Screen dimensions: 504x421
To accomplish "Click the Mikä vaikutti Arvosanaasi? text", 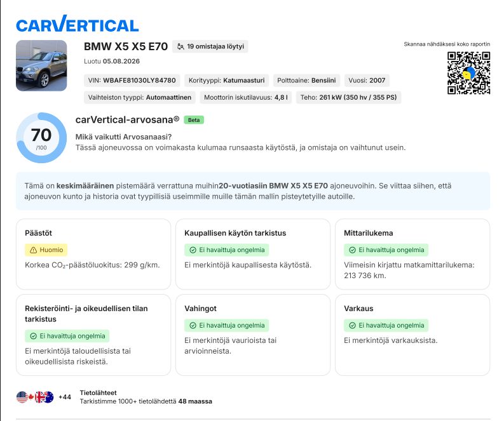I will [x=123, y=137].
